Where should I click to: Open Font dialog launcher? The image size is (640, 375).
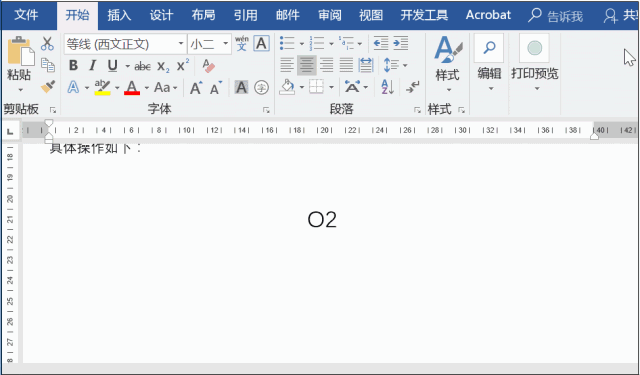tap(267, 110)
